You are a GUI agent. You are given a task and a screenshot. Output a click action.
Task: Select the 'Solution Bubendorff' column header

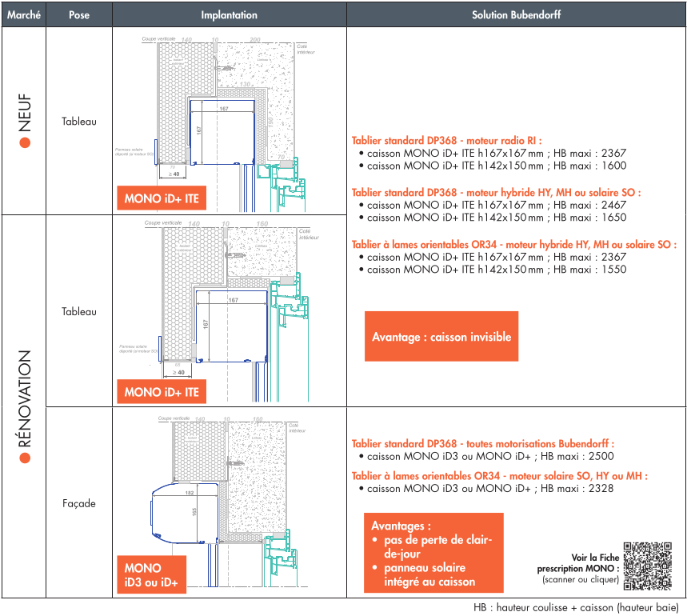point(516,14)
